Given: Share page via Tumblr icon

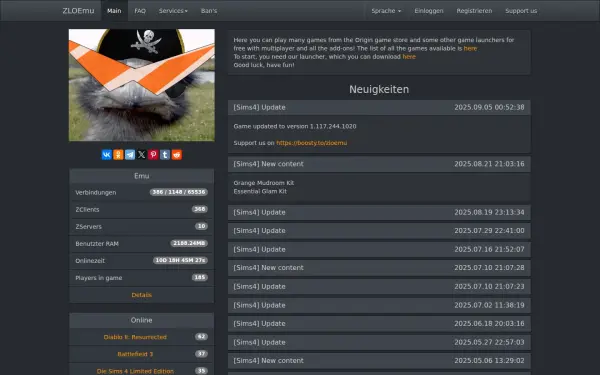Looking at the screenshot, I should coord(165,155).
